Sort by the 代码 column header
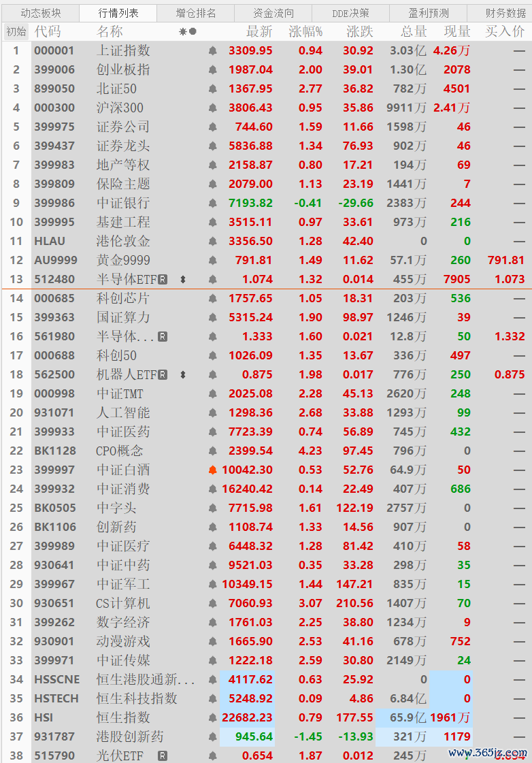This screenshot has height=763, width=532. (48, 31)
